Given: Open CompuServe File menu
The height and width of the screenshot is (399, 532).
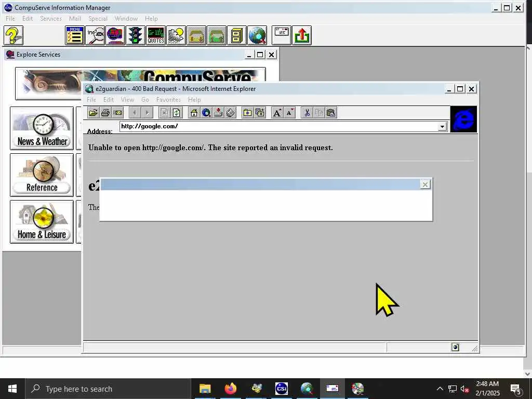Looking at the screenshot, I should click(10, 19).
